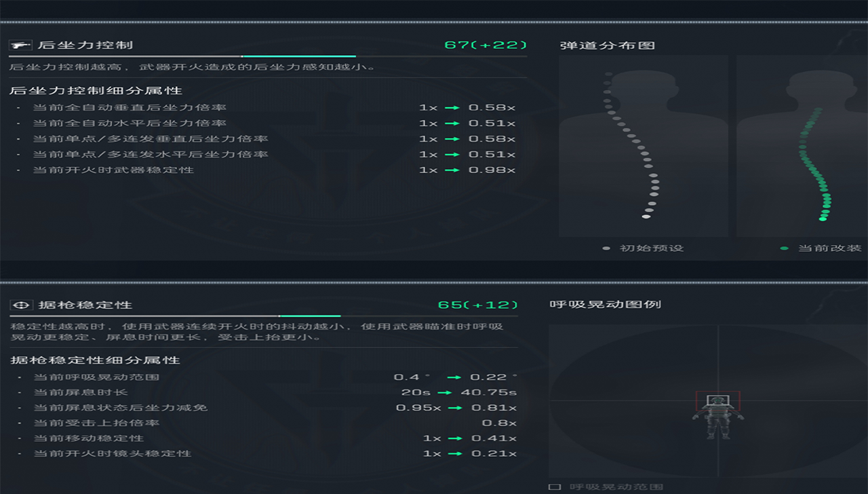Screen dimensions: 868x494
Task: Select the 后坐力控制 section title
Action: click(85, 45)
